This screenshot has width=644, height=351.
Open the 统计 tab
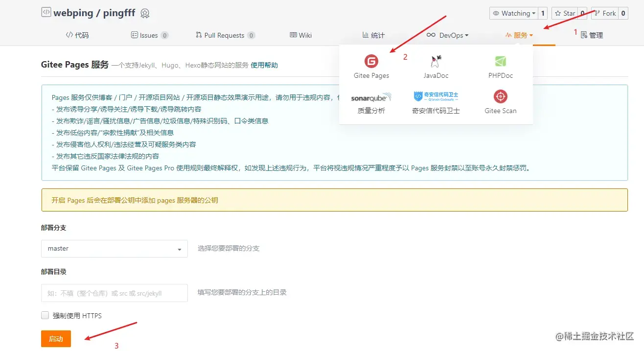[x=373, y=35]
